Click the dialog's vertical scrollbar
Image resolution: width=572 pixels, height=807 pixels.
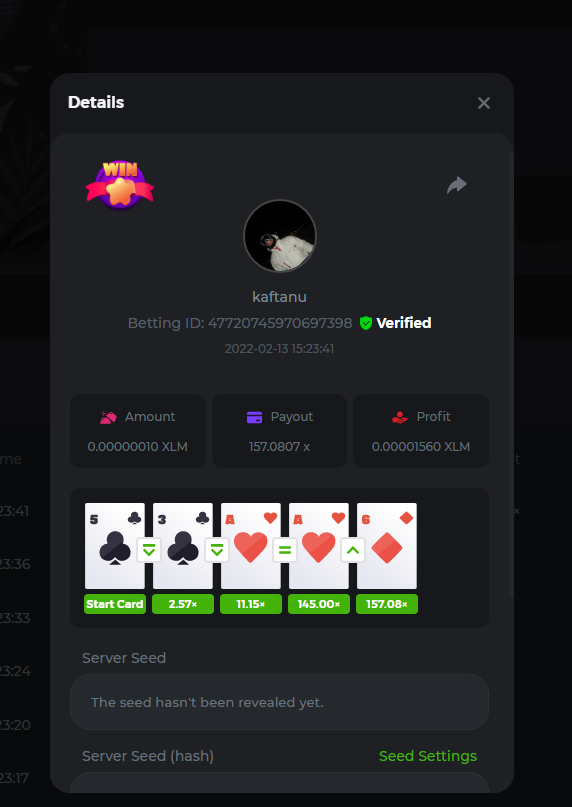[x=511, y=376]
